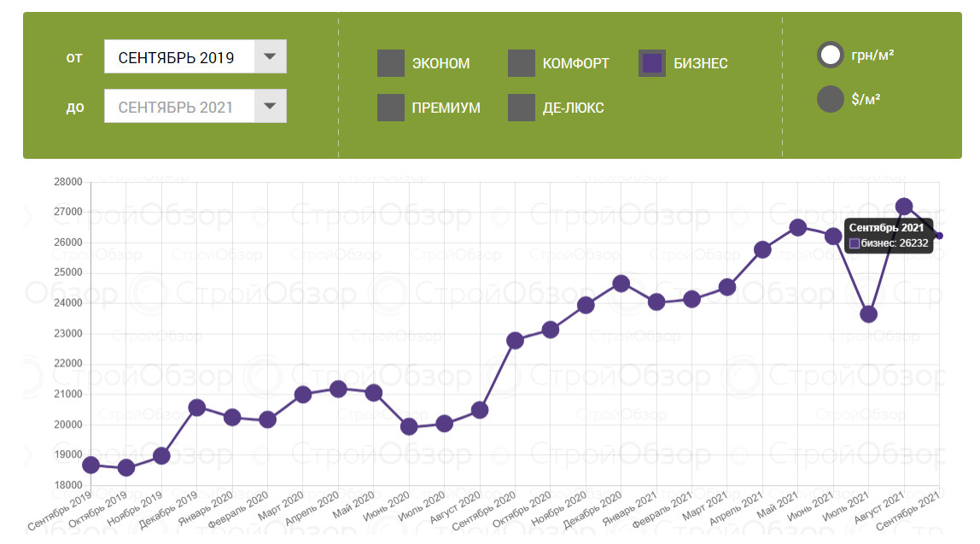Viewport: 980px width, 544px height.
Task: Click the Июль 2021 dip data point
Action: click(869, 314)
